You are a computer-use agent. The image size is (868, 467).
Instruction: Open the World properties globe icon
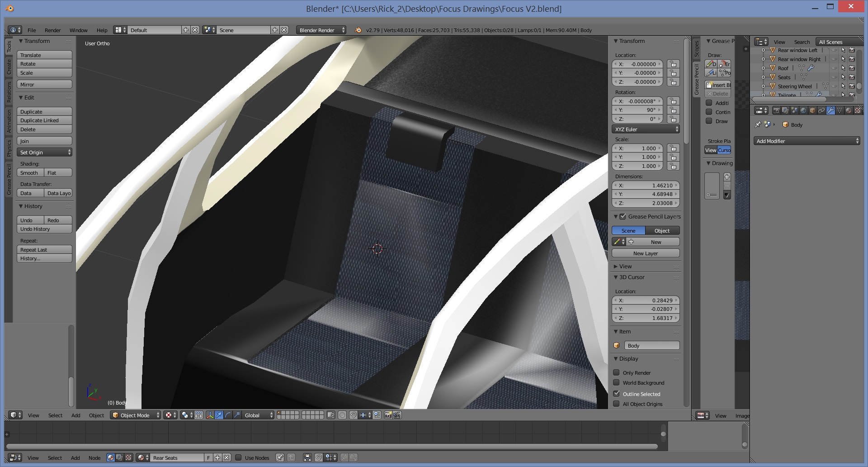[x=803, y=110]
